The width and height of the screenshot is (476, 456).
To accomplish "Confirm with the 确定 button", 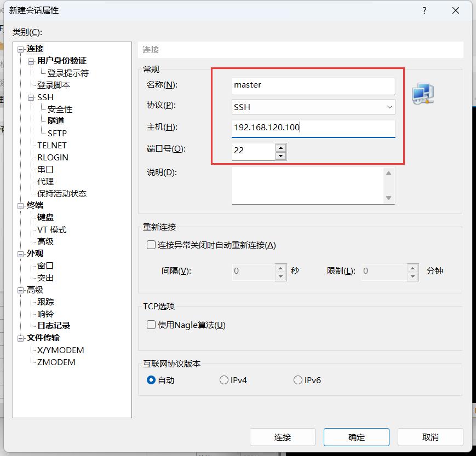I will (x=357, y=437).
